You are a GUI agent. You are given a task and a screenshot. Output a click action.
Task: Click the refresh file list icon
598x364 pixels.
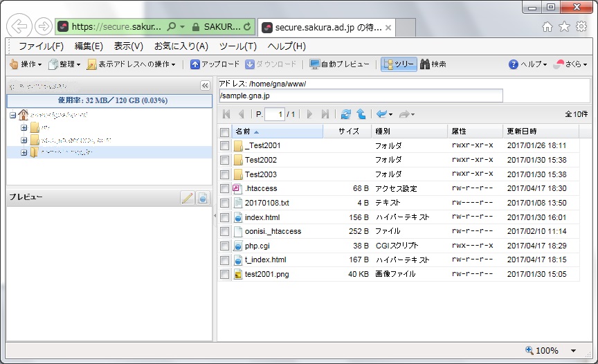(x=346, y=114)
